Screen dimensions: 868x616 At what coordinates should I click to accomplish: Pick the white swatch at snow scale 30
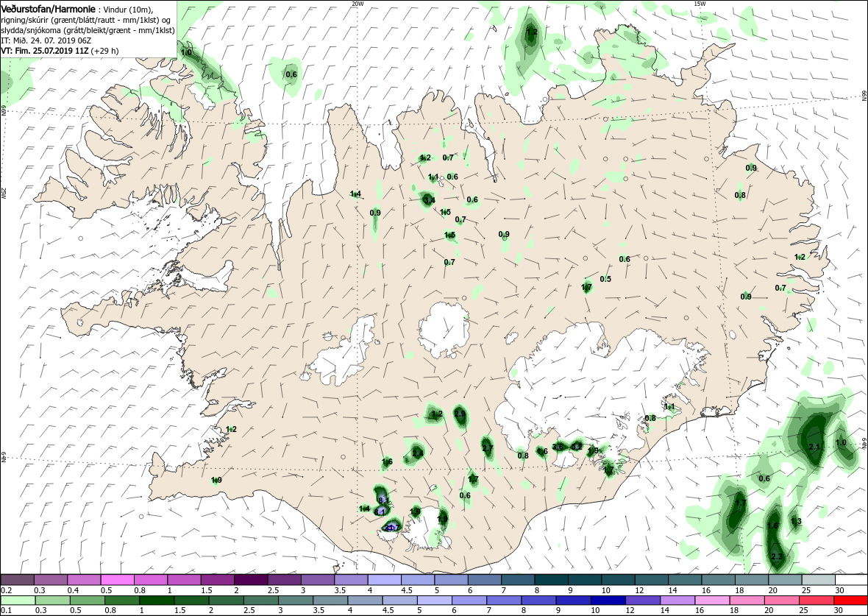[851, 581]
